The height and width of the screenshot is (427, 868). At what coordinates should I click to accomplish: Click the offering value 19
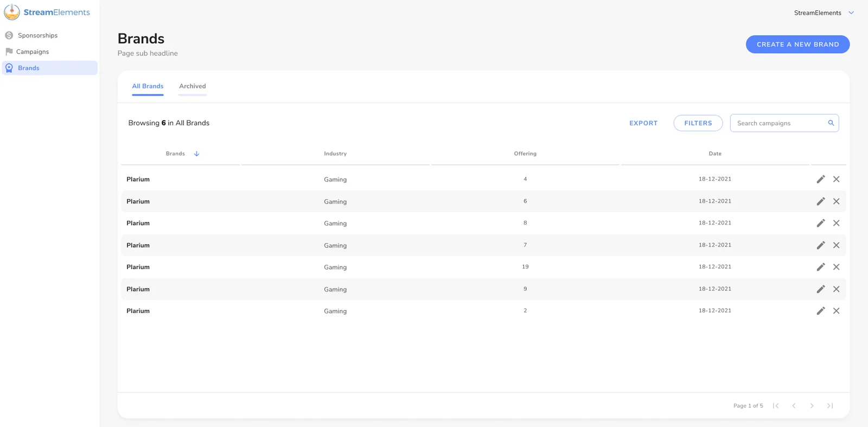(525, 267)
